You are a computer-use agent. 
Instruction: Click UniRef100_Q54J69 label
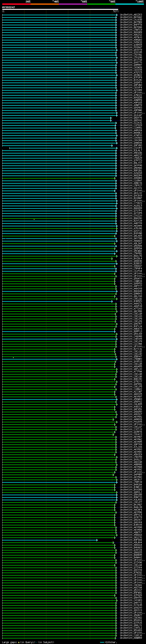[x=131, y=334]
